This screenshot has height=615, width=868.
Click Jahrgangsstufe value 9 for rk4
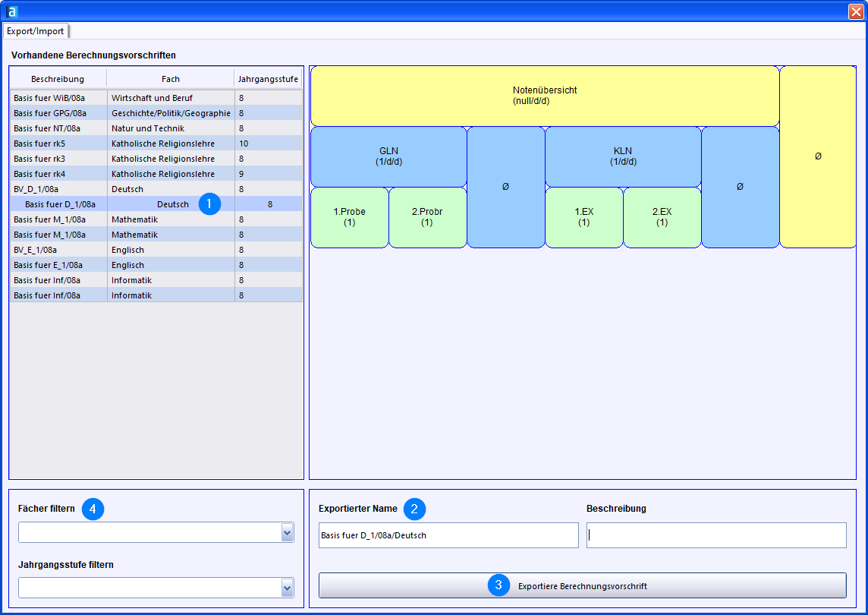click(x=269, y=174)
